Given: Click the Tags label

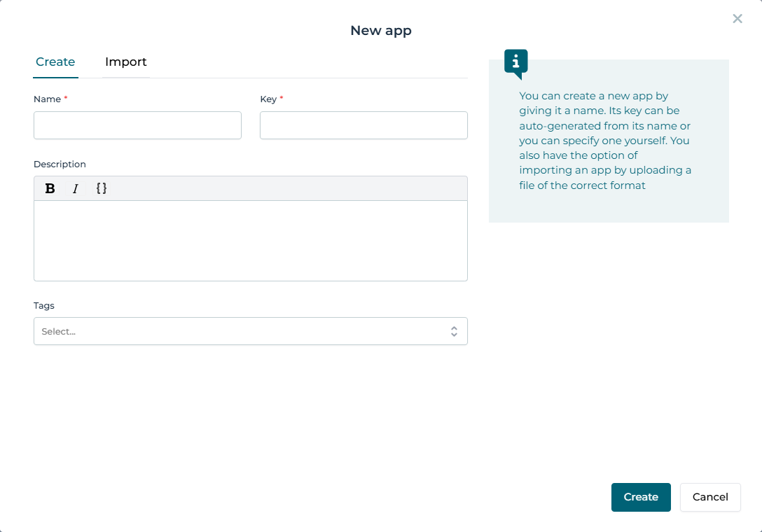Looking at the screenshot, I should tap(43, 306).
